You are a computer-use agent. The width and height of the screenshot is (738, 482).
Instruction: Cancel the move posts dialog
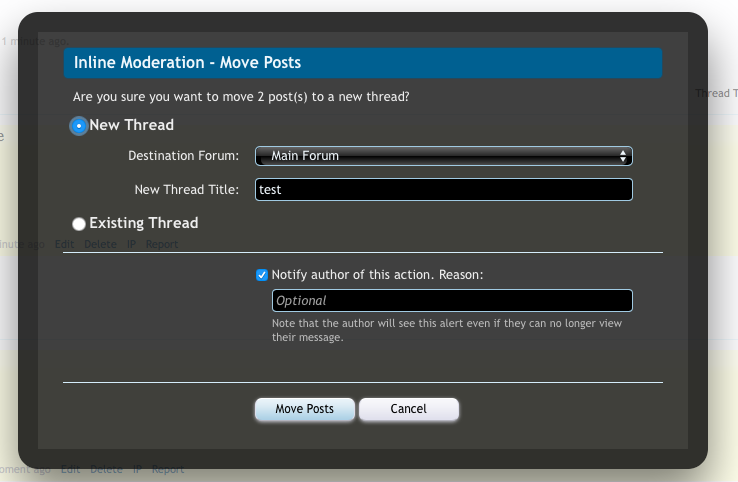pyautogui.click(x=408, y=409)
